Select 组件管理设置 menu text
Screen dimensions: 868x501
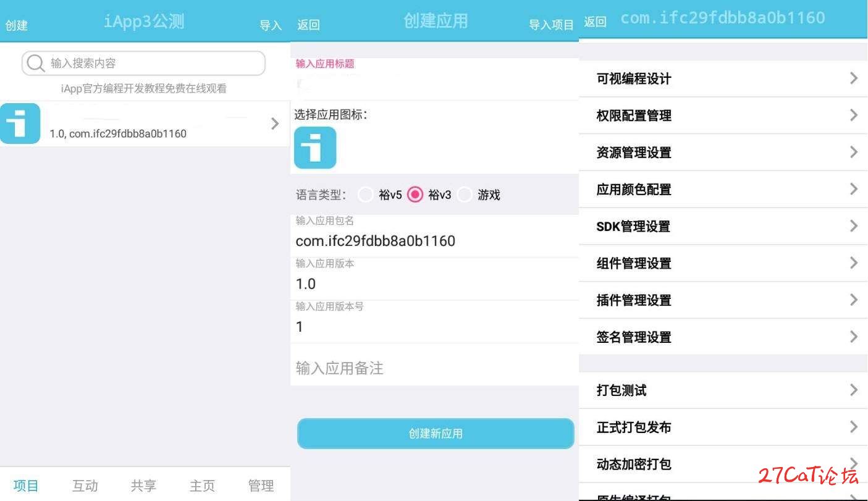tap(634, 264)
